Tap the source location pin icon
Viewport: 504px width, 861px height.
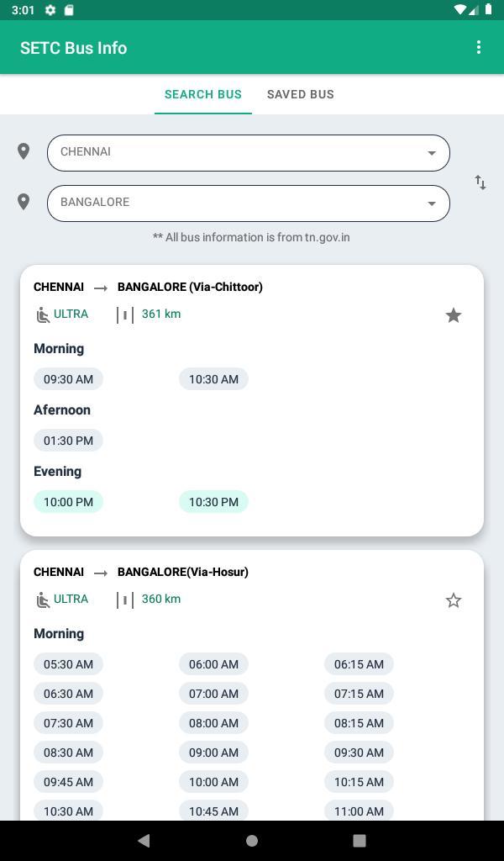click(24, 151)
